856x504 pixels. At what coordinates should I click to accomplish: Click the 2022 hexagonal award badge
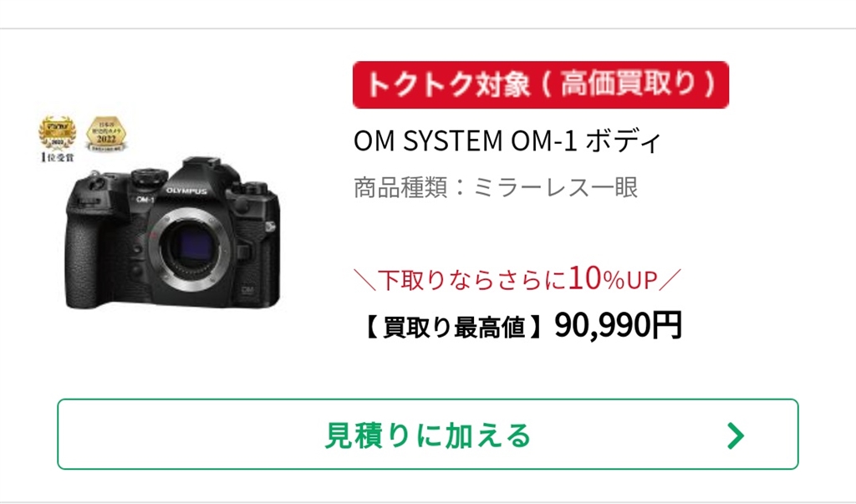[106, 134]
